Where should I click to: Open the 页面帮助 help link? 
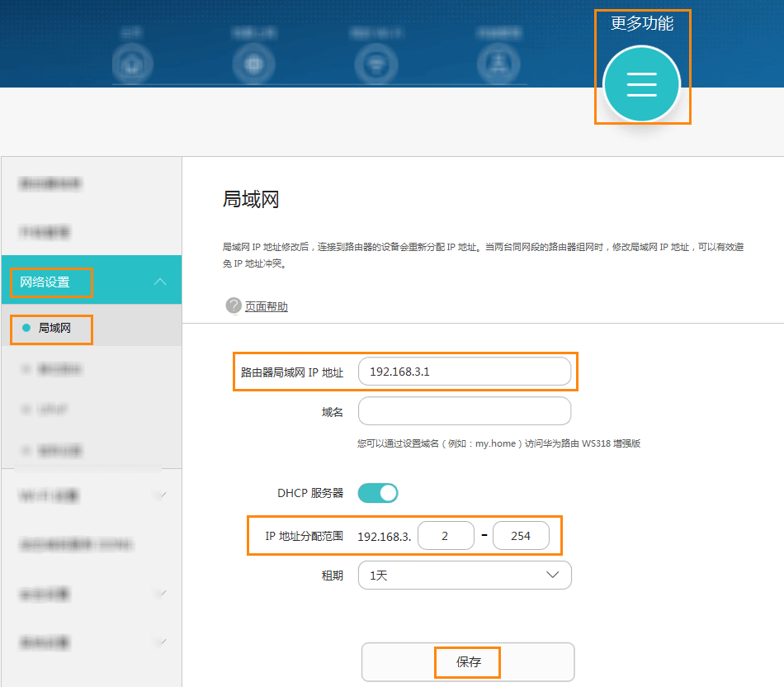point(264,305)
